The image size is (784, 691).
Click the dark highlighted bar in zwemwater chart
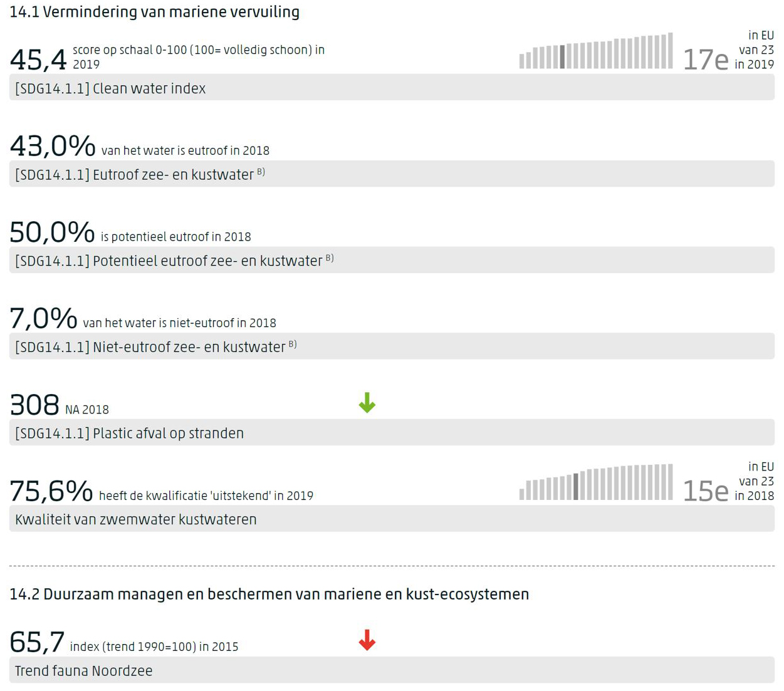[x=576, y=486]
